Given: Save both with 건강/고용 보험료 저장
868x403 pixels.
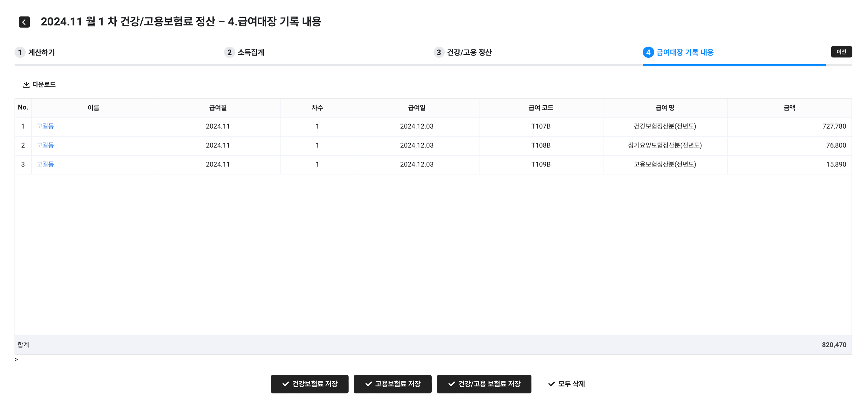Looking at the screenshot, I should 483,384.
